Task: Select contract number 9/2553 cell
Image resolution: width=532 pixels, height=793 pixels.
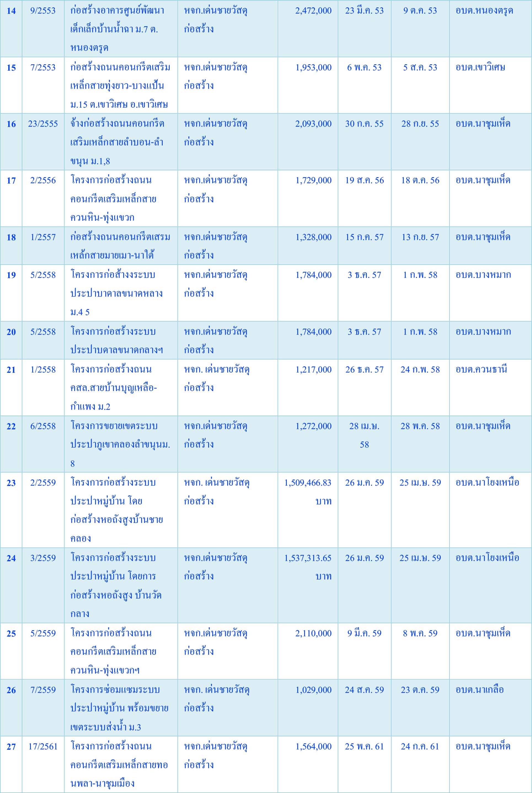Action: click(x=43, y=11)
